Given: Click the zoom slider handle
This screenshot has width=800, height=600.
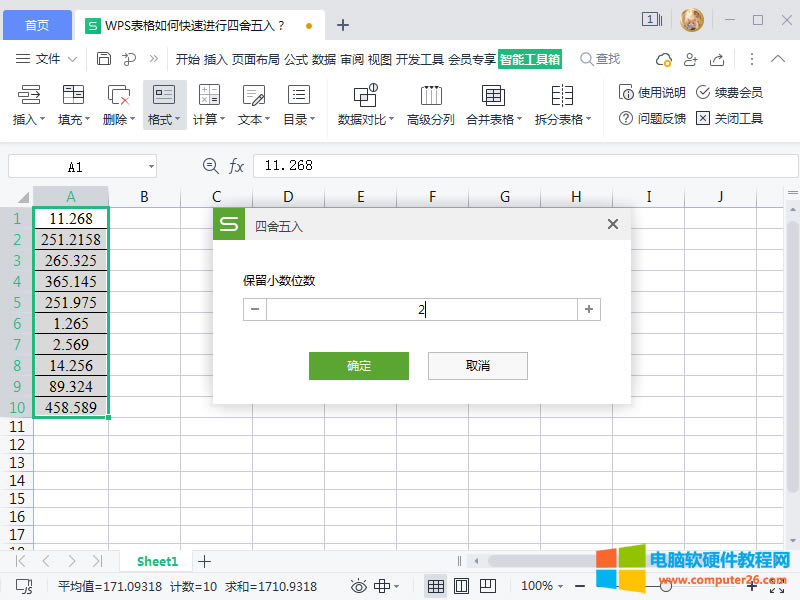Looking at the screenshot, I should [x=665, y=586].
